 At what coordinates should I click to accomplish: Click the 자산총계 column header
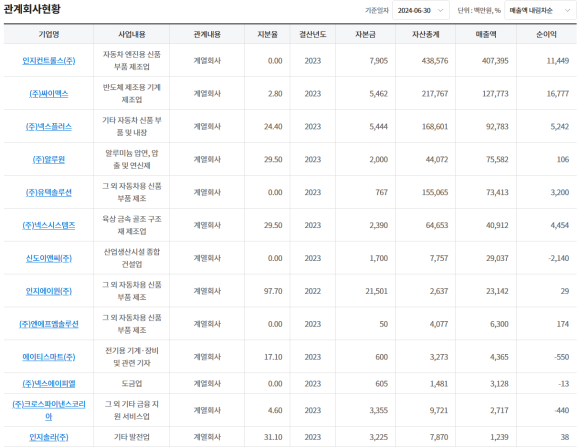click(x=426, y=34)
